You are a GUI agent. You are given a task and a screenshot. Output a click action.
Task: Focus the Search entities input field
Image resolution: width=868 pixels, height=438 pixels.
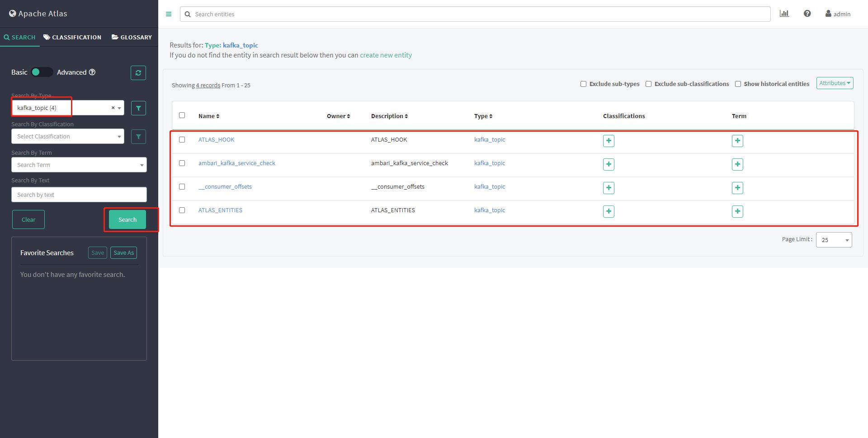pyautogui.click(x=475, y=14)
